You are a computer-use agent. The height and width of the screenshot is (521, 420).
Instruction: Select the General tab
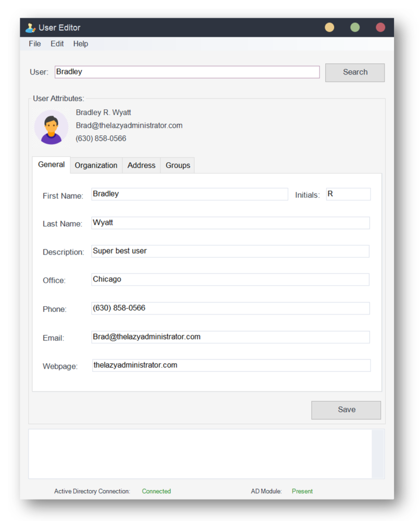pyautogui.click(x=51, y=165)
